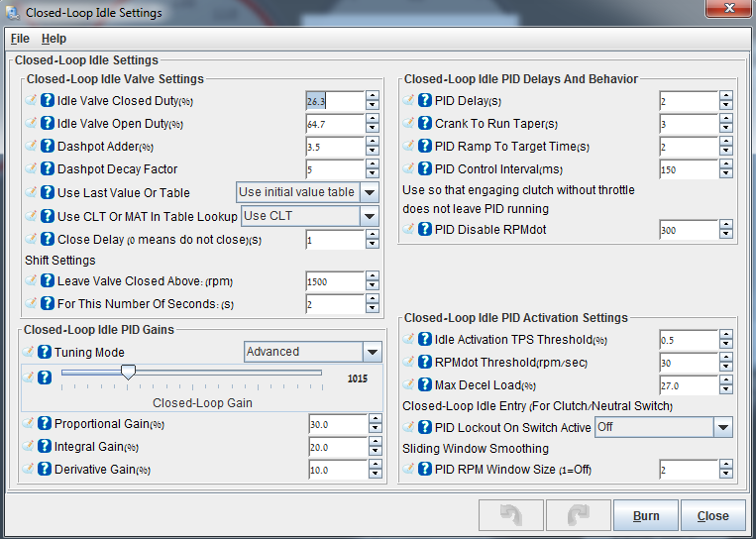Screen dimensions: 756x539
Task: Expand the Use CLT Or MAT dropdown
Action: coord(370,216)
